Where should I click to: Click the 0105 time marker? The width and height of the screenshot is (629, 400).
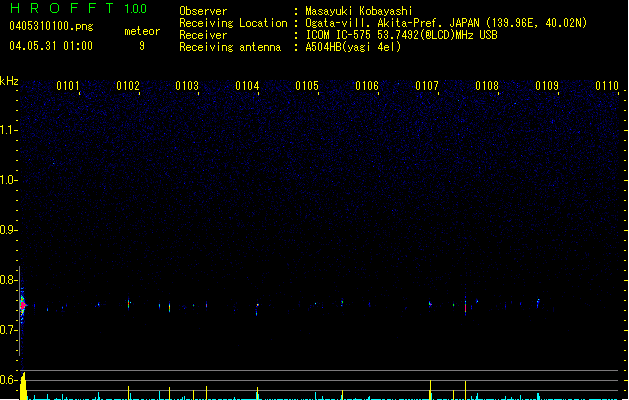(x=307, y=86)
